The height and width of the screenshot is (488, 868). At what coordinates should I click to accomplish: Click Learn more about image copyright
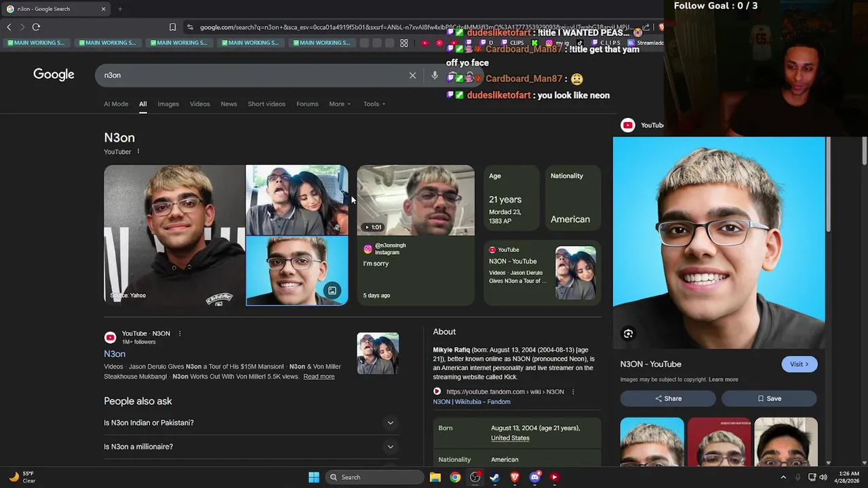pos(724,380)
